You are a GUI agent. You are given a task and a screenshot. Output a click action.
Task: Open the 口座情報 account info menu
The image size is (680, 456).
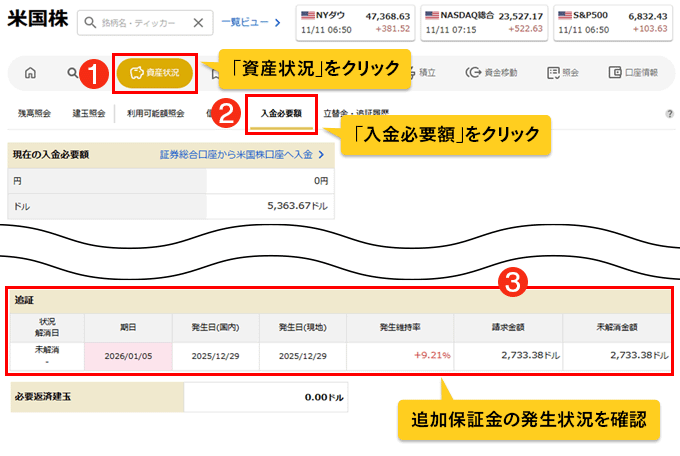pos(630,73)
